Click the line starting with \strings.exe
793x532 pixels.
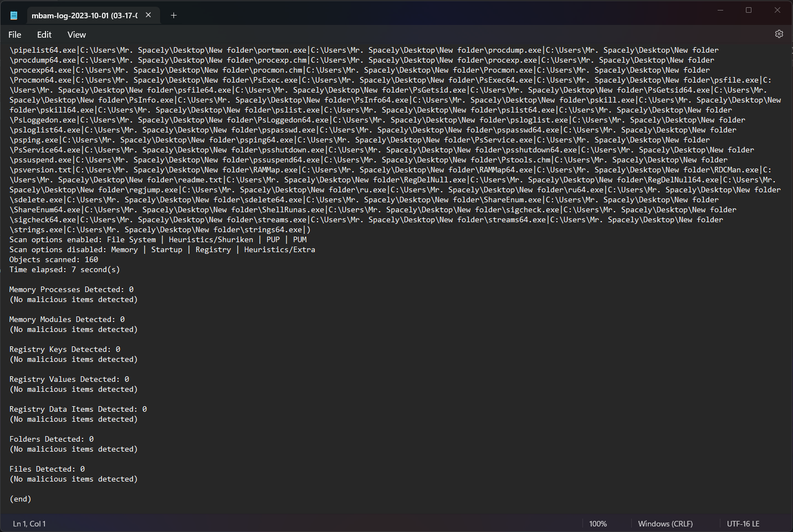(160, 229)
